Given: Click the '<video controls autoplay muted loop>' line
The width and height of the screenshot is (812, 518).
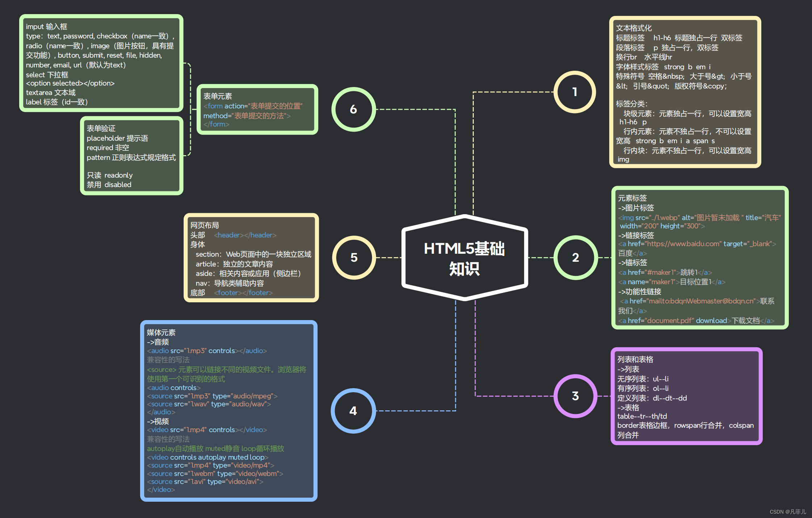Looking at the screenshot, I should (x=208, y=457).
